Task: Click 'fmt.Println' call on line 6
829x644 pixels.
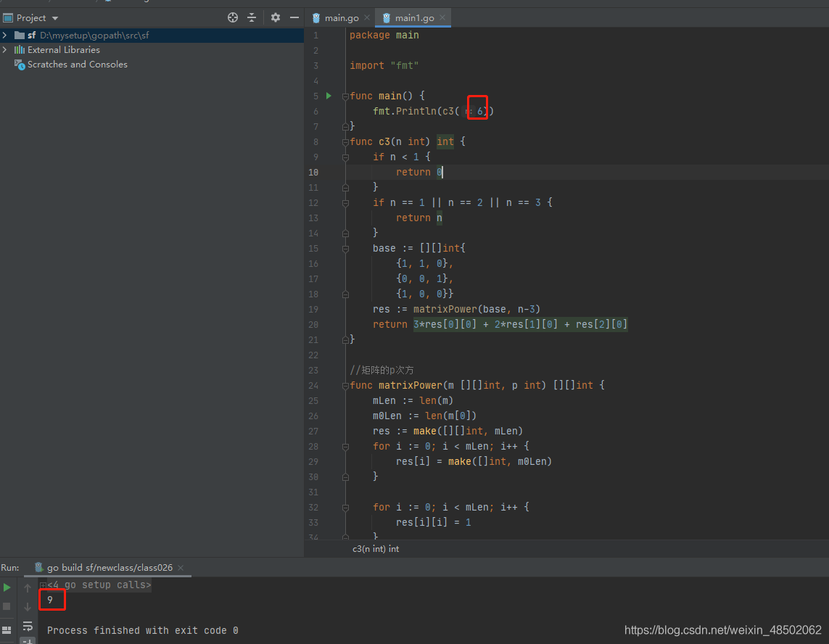Action: click(x=405, y=111)
